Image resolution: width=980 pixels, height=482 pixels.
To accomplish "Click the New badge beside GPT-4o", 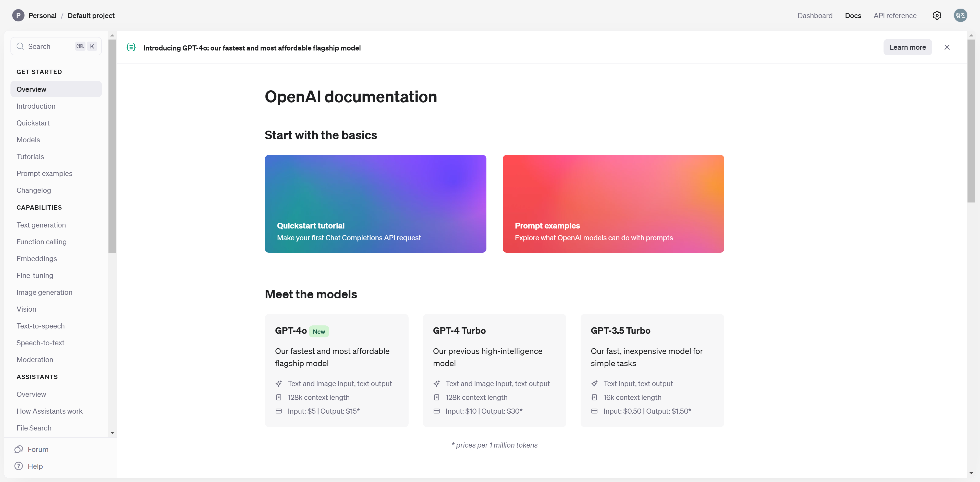I will click(x=319, y=332).
